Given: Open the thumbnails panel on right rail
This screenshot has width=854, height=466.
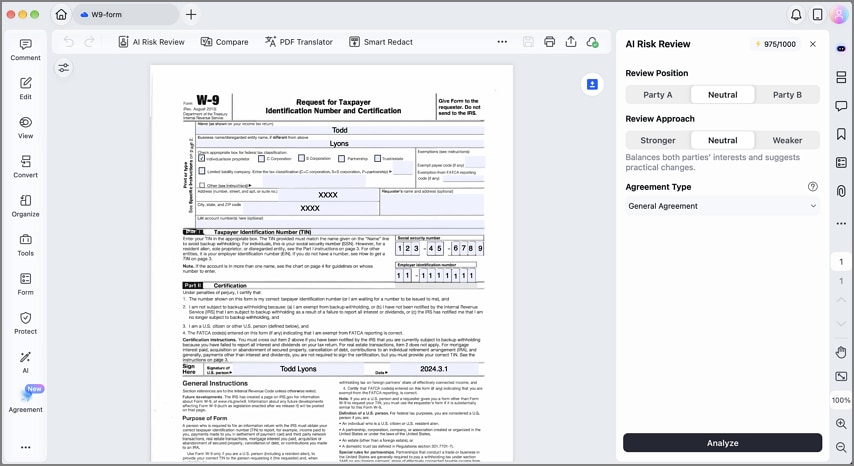Looking at the screenshot, I should tap(841, 77).
